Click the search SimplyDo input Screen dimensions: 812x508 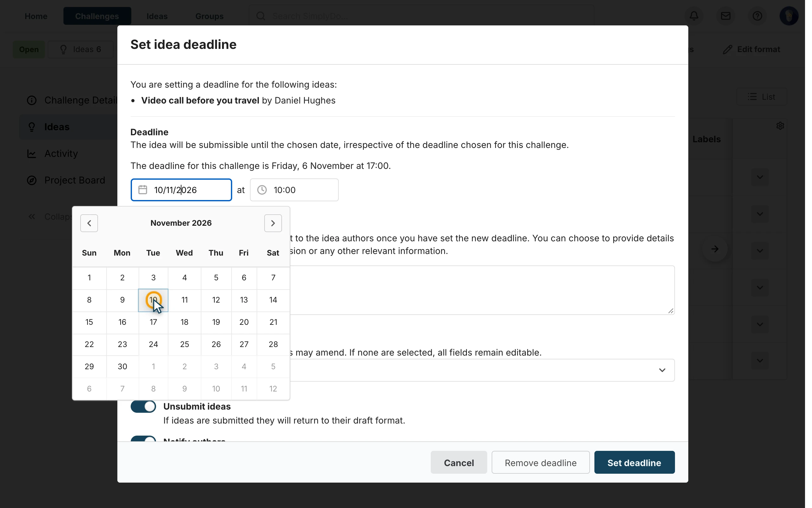pyautogui.click(x=421, y=16)
